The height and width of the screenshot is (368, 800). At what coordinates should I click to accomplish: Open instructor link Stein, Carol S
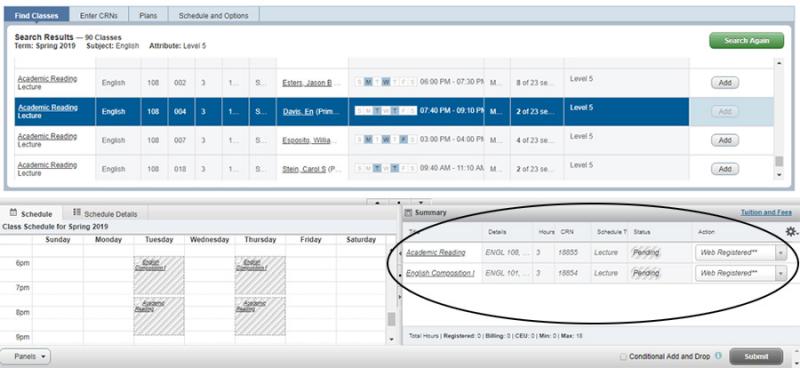tap(304, 169)
